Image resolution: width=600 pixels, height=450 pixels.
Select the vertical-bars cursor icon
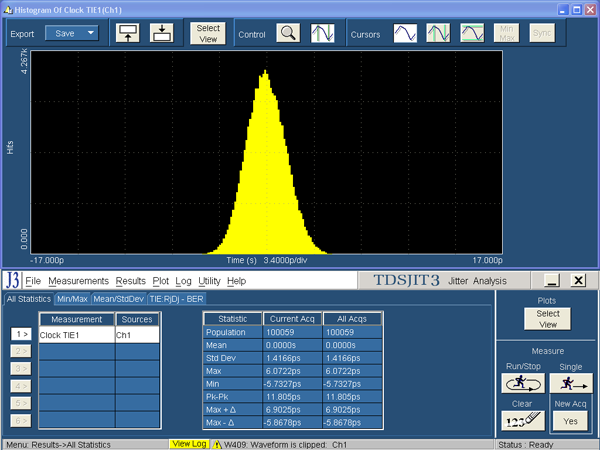pyautogui.click(x=438, y=33)
